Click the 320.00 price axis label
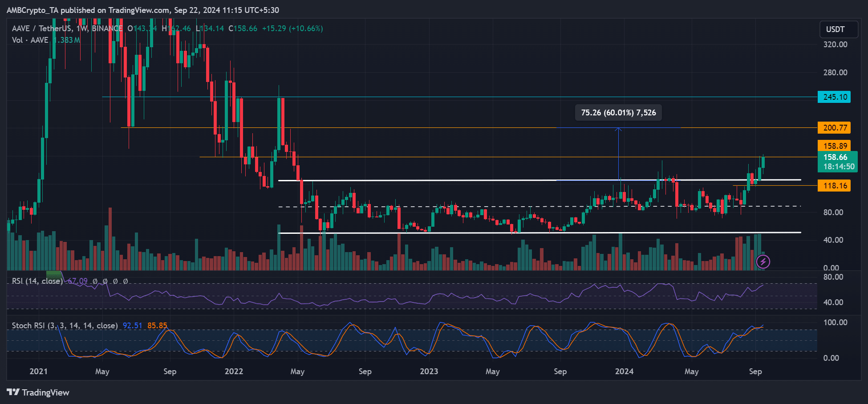The width and height of the screenshot is (868, 404). click(836, 45)
